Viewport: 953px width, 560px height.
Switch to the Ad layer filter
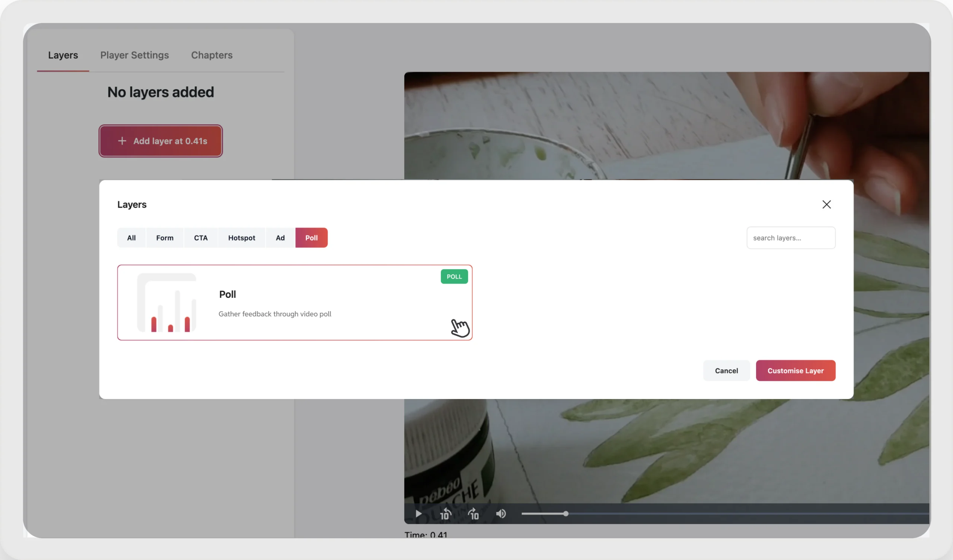280,238
